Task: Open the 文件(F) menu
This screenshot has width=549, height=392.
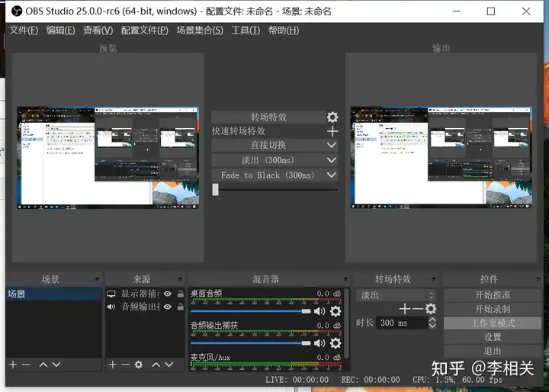Action: coord(24,31)
